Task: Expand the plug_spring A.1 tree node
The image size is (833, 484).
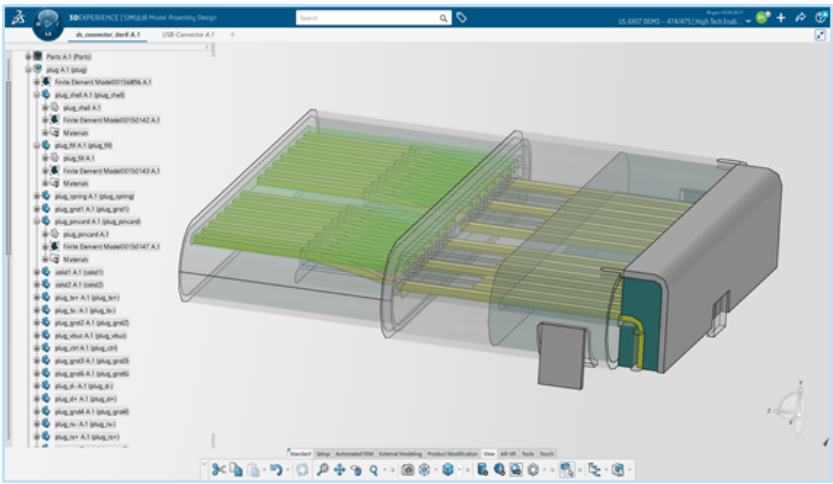Action: (35, 196)
